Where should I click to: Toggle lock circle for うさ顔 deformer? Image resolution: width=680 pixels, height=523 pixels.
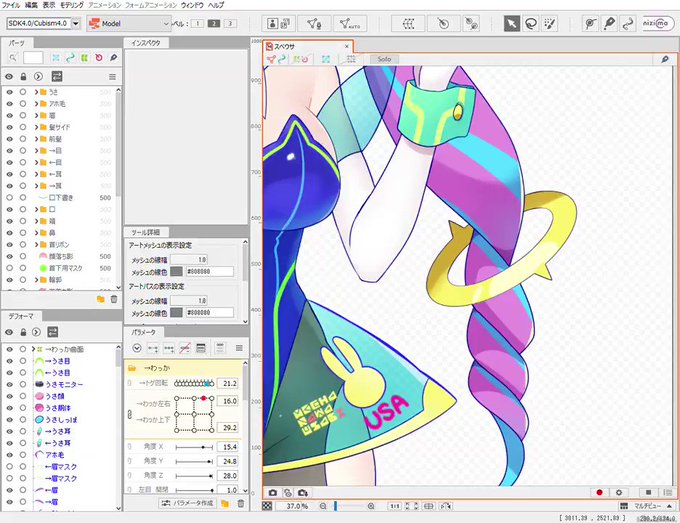[x=23, y=396]
